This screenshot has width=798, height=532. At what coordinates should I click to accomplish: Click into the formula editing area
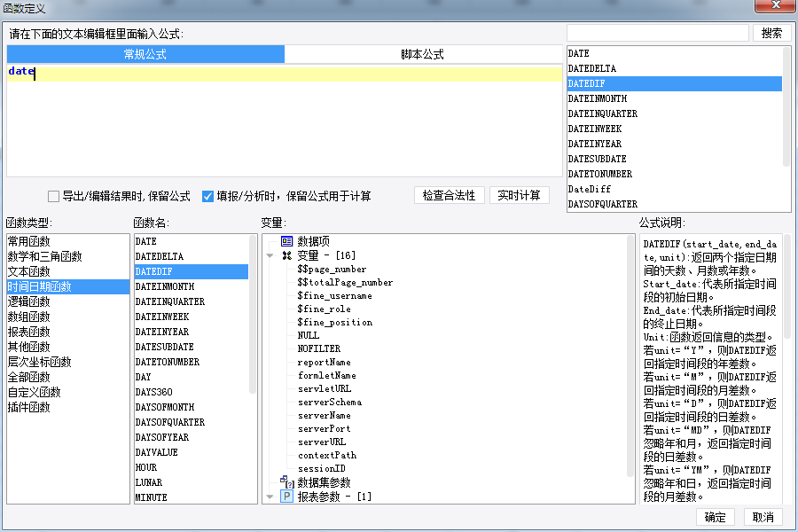click(285, 121)
